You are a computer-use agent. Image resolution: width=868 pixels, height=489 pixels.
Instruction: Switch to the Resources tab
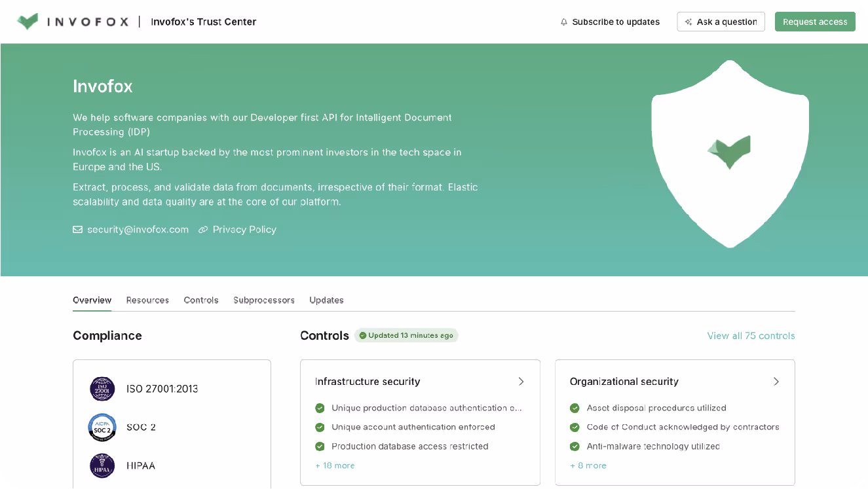pyautogui.click(x=147, y=300)
